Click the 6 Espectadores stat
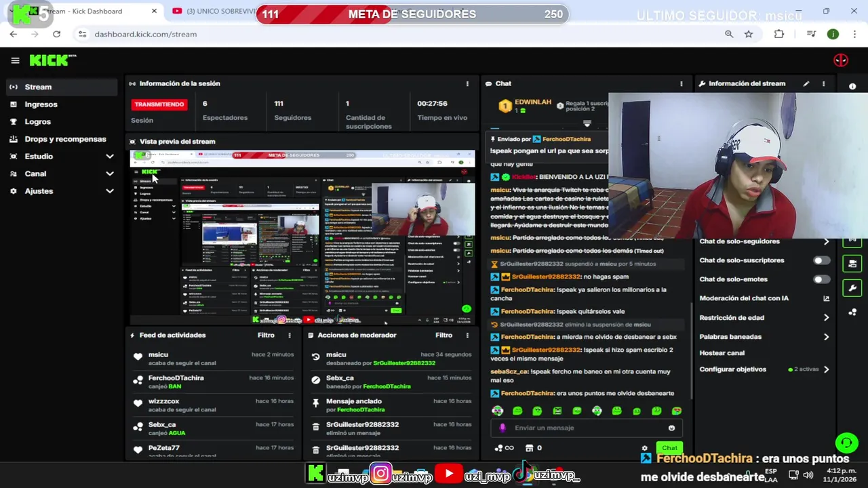The height and width of the screenshot is (488, 868). 224,110
